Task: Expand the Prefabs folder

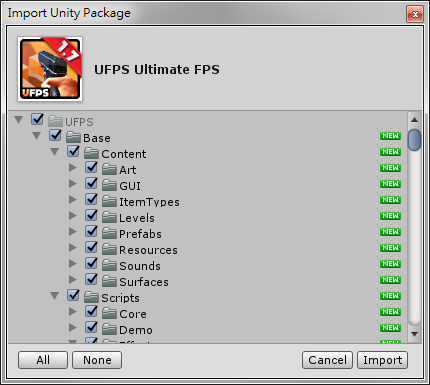Action: (73, 231)
